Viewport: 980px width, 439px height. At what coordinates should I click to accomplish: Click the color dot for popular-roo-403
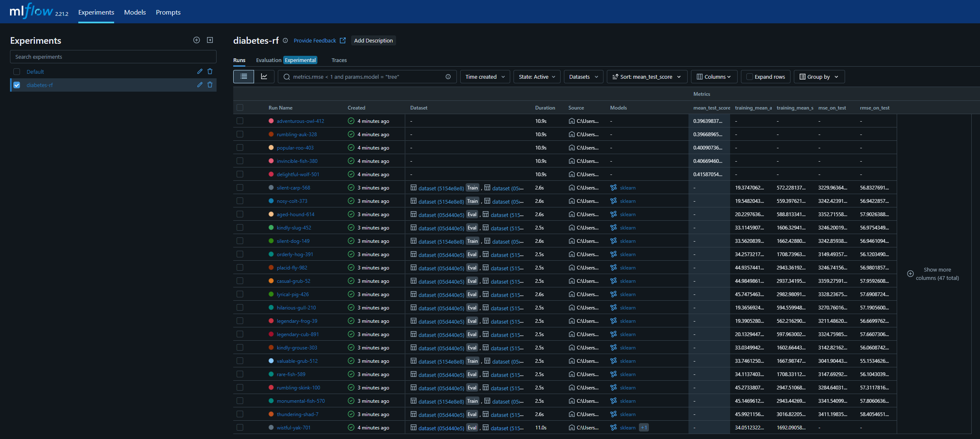coord(271,147)
